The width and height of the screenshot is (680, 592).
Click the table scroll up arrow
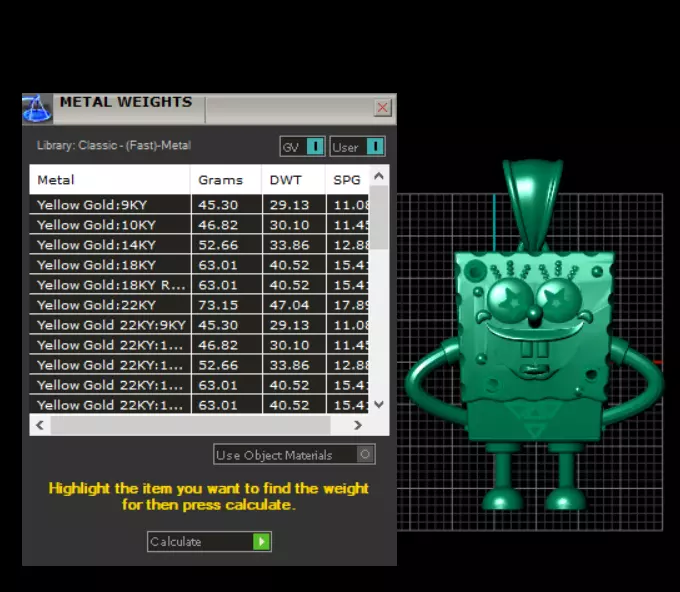(379, 176)
